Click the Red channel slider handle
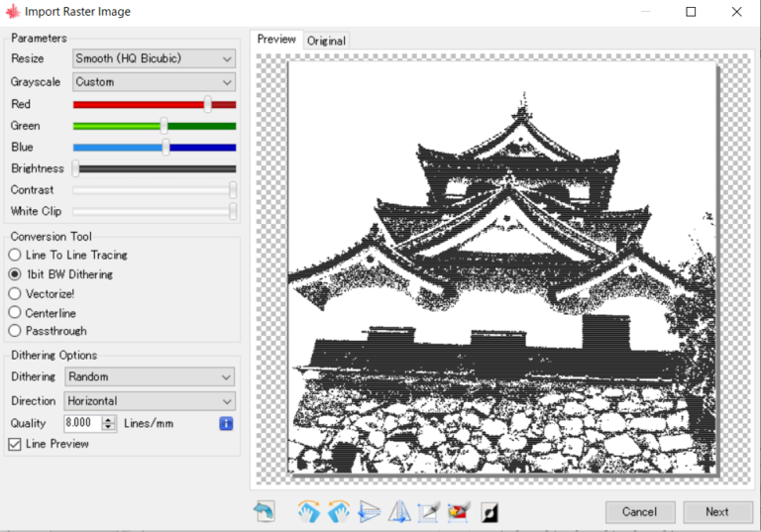Viewport: 761px width, 532px height. (x=207, y=104)
